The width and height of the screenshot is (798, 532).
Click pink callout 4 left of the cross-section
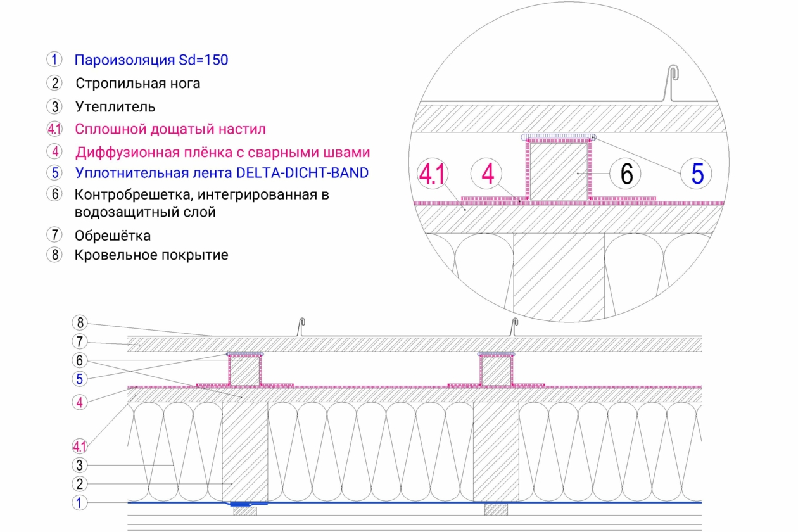coord(80,402)
